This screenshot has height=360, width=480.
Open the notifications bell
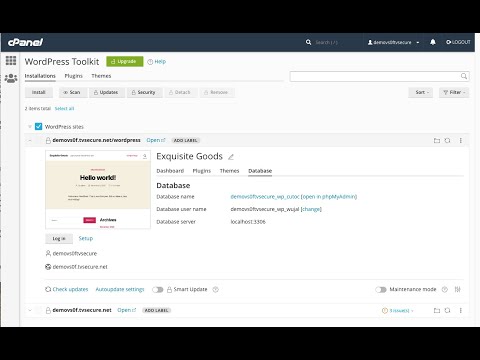coord(433,42)
